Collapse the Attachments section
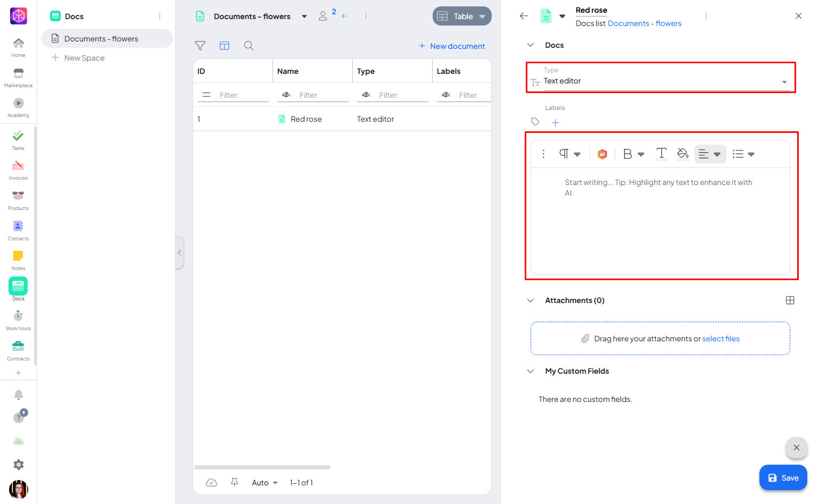The image size is (819, 504). 531,300
